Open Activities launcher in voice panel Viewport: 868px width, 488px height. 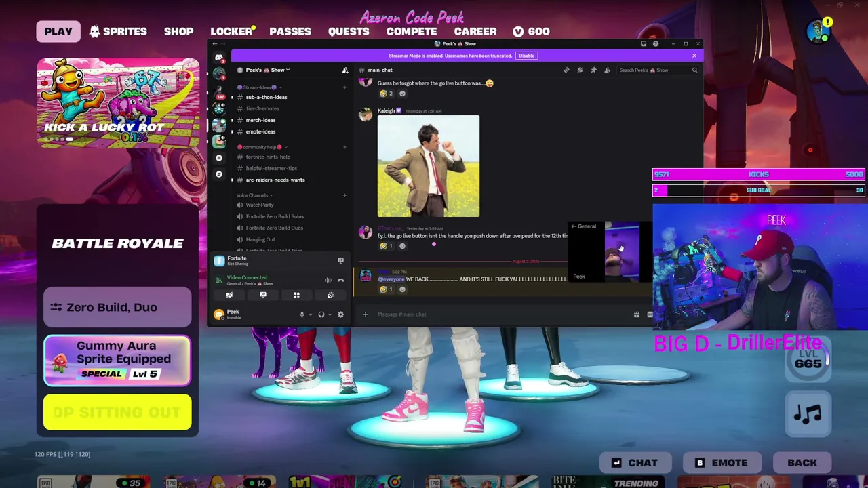[296, 295]
